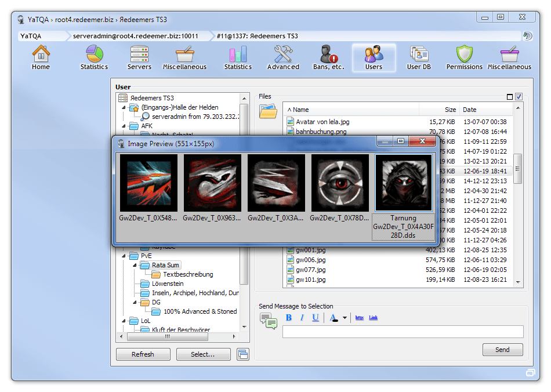Viewport: 551px width, 392px height.
Task: Open the Home toolbar icon
Action: (41, 58)
